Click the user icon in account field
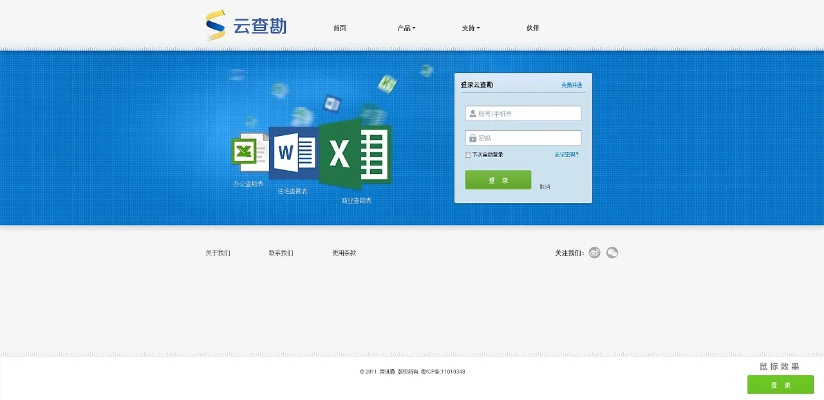The height and width of the screenshot is (400, 824). pos(473,113)
